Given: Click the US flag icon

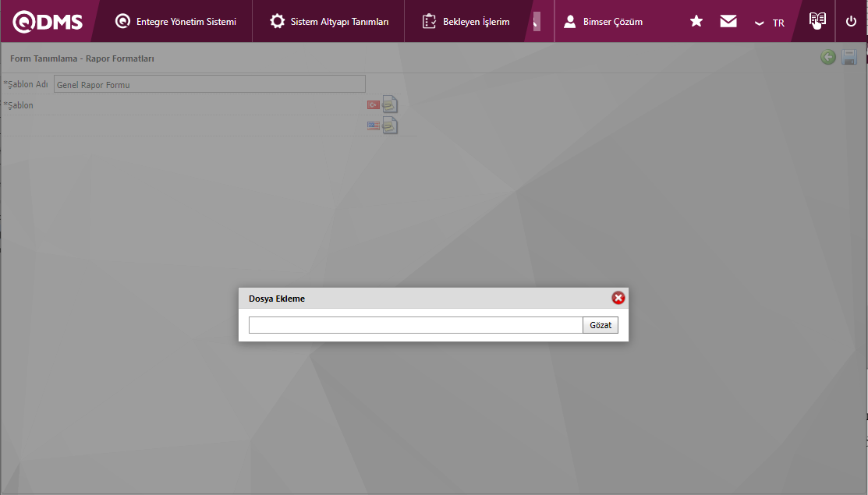Looking at the screenshot, I should [374, 126].
